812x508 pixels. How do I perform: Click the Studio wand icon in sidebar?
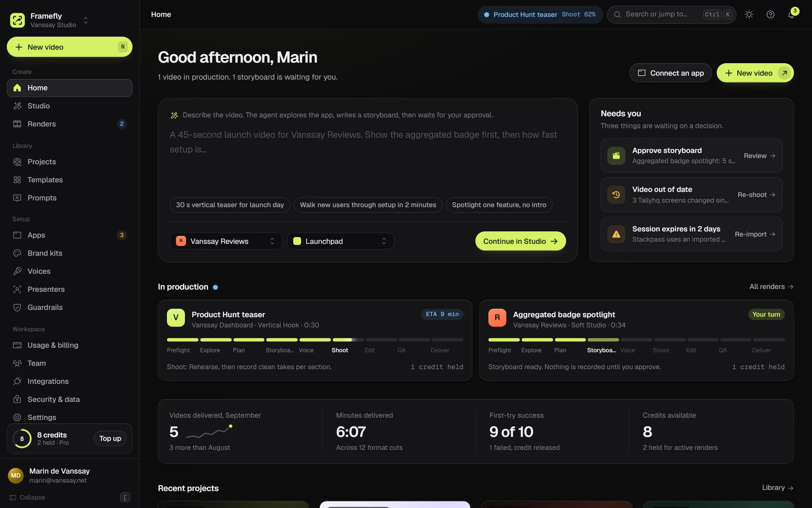click(17, 106)
